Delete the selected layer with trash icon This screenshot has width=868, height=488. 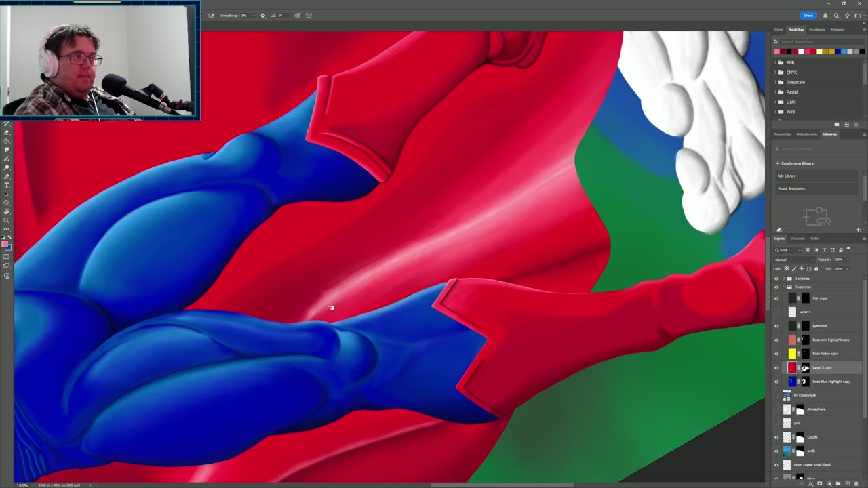856,483
